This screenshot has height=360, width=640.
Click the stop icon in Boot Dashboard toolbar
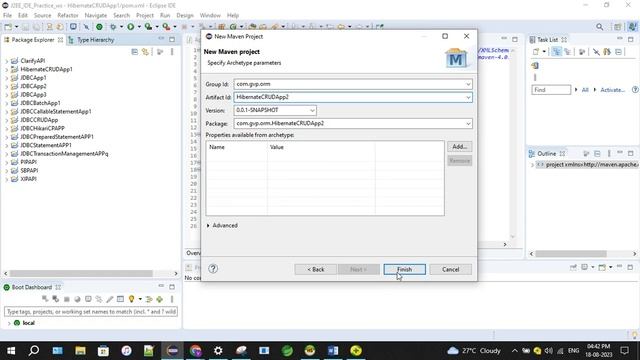(x=67, y=299)
